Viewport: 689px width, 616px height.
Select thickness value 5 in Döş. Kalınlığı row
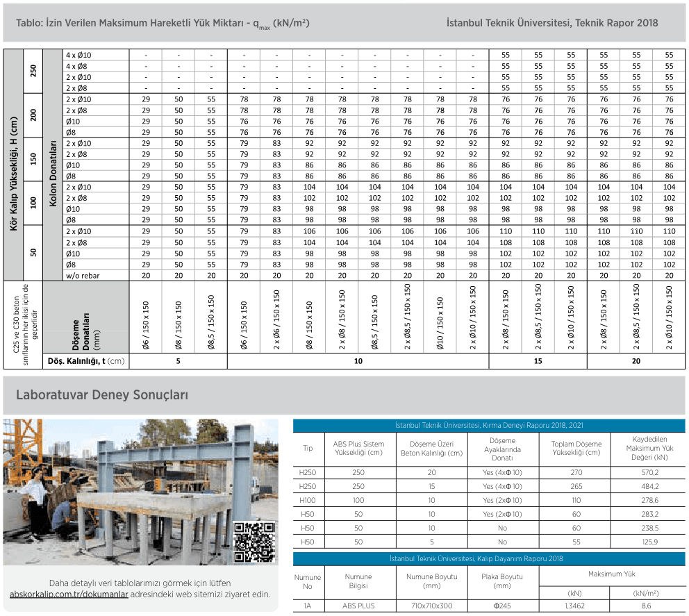[178, 361]
